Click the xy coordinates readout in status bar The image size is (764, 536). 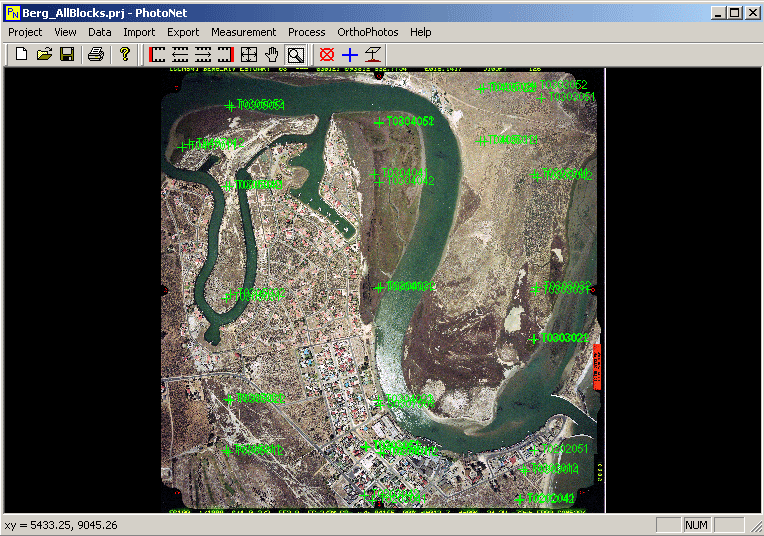(61, 525)
